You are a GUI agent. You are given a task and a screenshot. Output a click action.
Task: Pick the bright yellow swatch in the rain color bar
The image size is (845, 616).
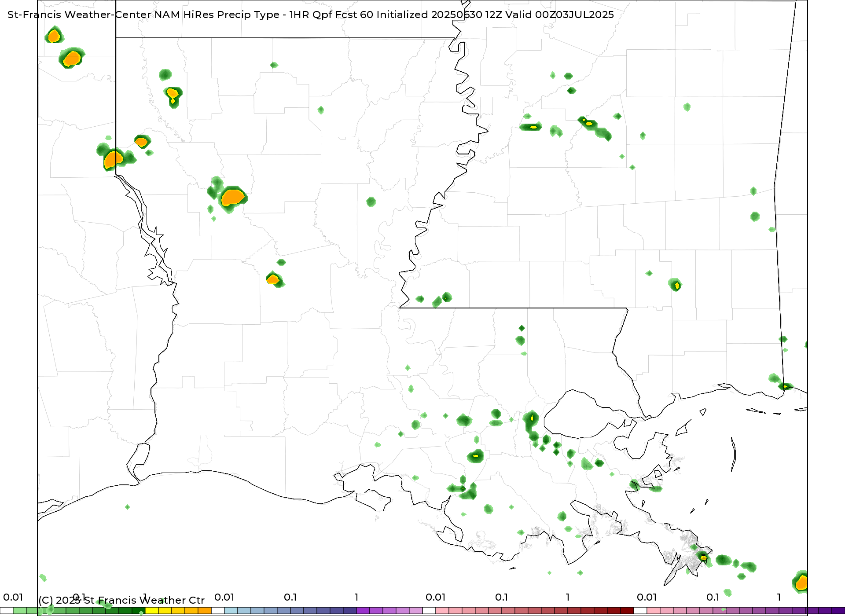[152, 611]
